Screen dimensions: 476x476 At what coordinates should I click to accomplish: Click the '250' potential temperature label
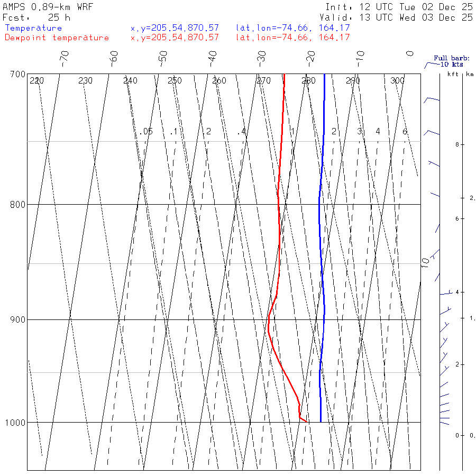tap(175, 81)
